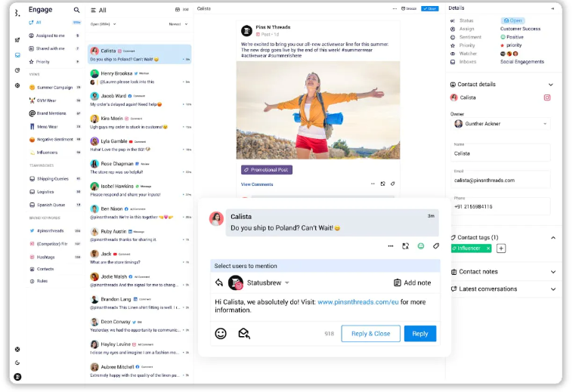Click the Phone field in contact details

[500, 207]
